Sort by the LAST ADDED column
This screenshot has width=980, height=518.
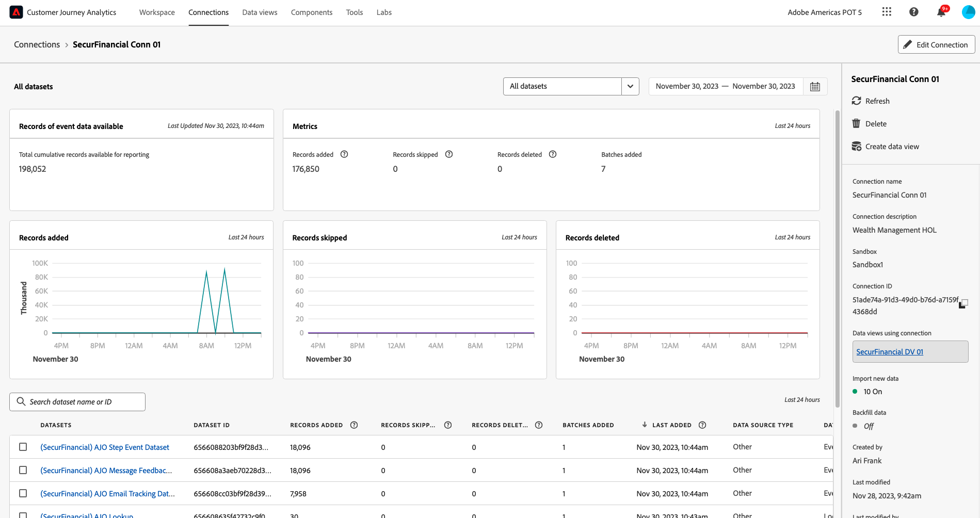tap(672, 425)
